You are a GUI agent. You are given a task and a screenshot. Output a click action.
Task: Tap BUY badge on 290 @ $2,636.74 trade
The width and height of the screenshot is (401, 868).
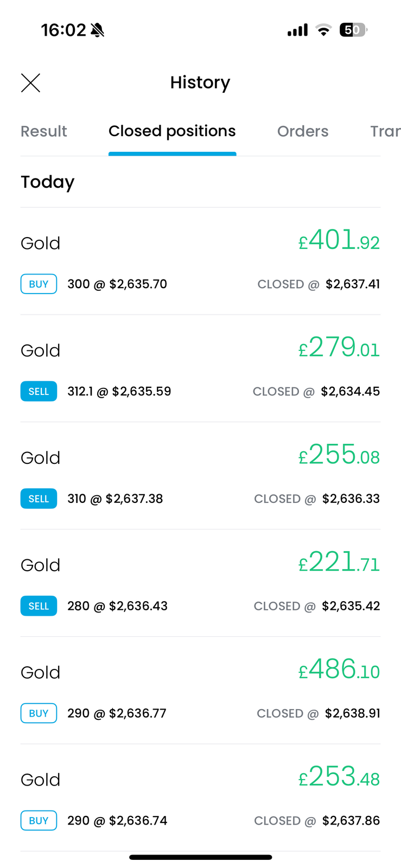coord(39,821)
